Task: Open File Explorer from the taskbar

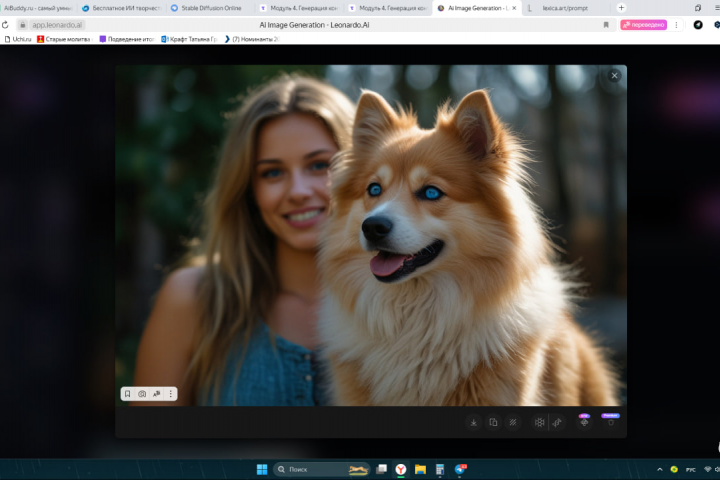Action: (x=420, y=469)
